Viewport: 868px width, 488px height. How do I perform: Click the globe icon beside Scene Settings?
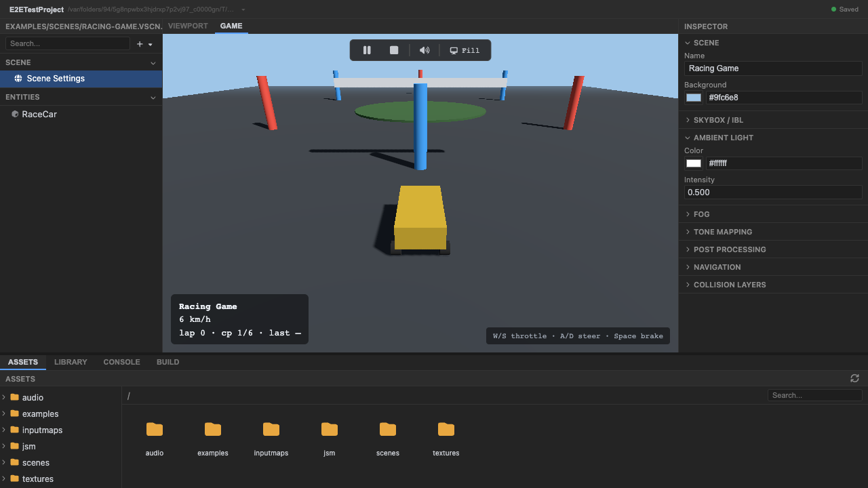pyautogui.click(x=18, y=79)
